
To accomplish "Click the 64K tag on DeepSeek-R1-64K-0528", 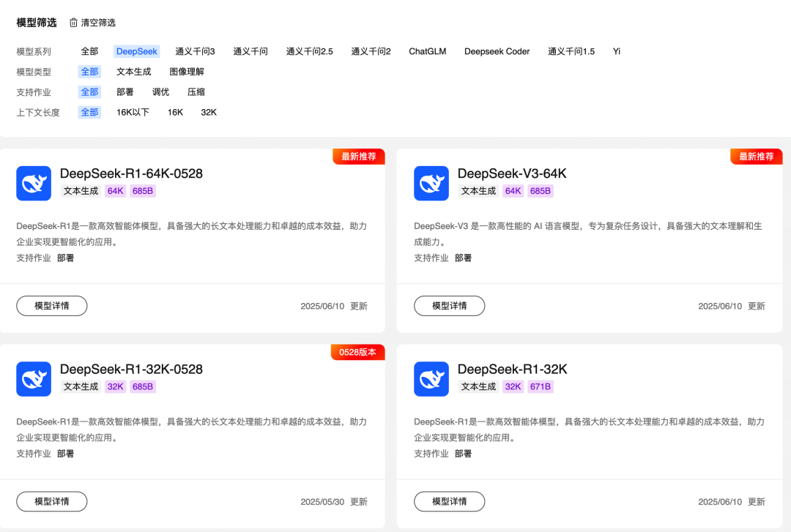I will click(116, 191).
